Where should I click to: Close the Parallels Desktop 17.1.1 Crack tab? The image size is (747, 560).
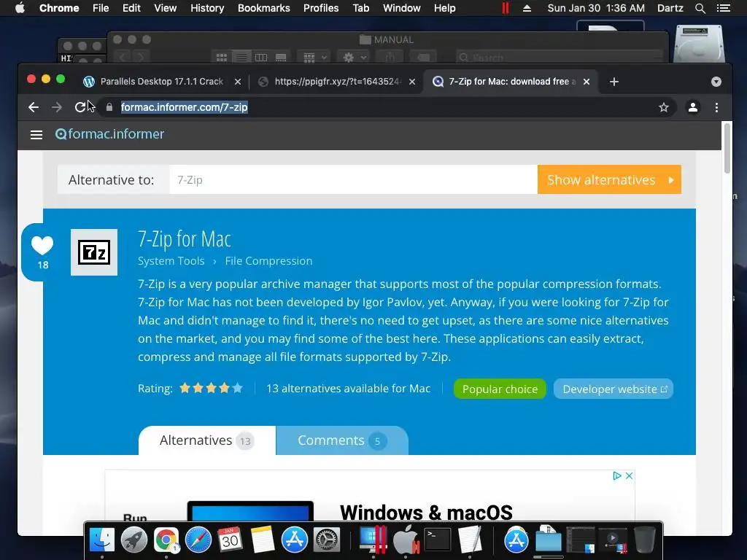tap(238, 82)
